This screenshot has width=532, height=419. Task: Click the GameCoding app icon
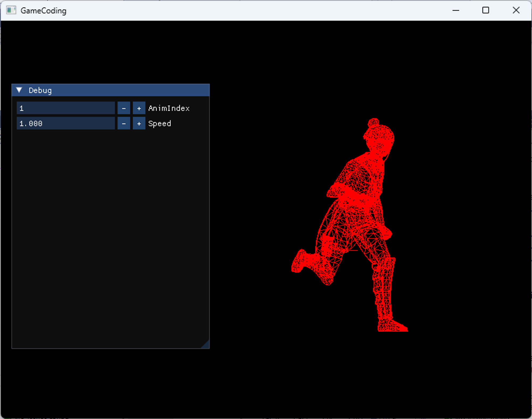[11, 10]
